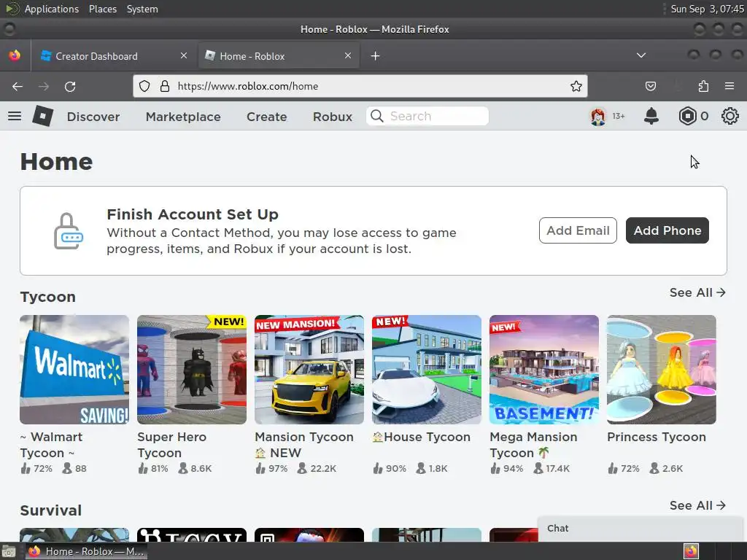
Task: Open the Princess Tycoon thumbnail
Action: pos(661,370)
